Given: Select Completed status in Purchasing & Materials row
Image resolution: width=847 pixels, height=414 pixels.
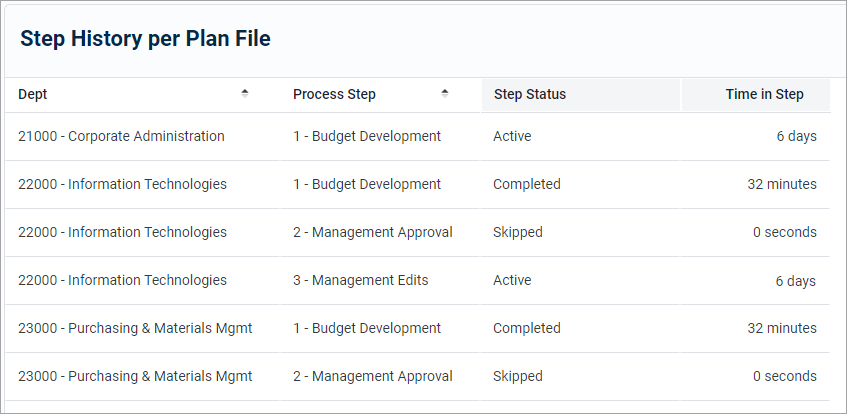Looking at the screenshot, I should point(527,329).
